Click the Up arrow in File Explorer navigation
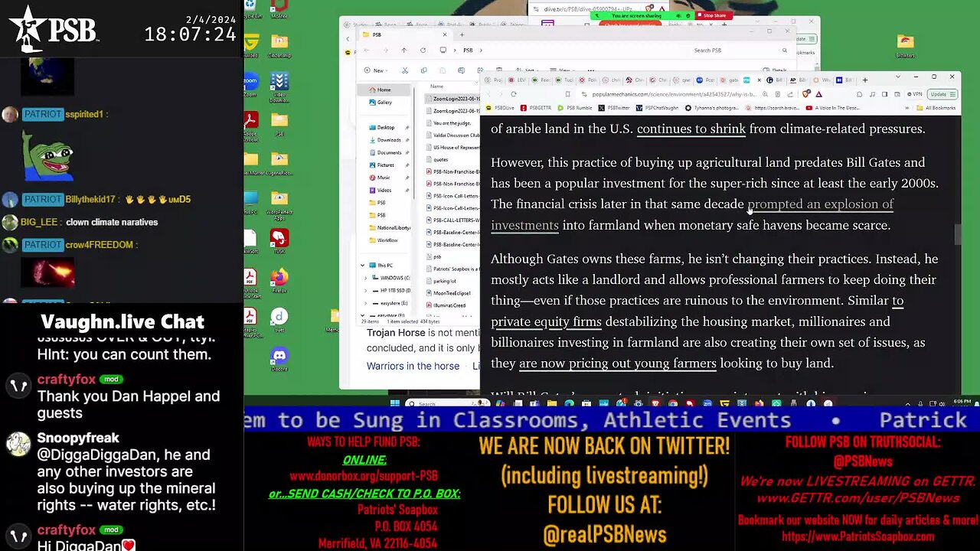The image size is (980, 551). coord(404,51)
